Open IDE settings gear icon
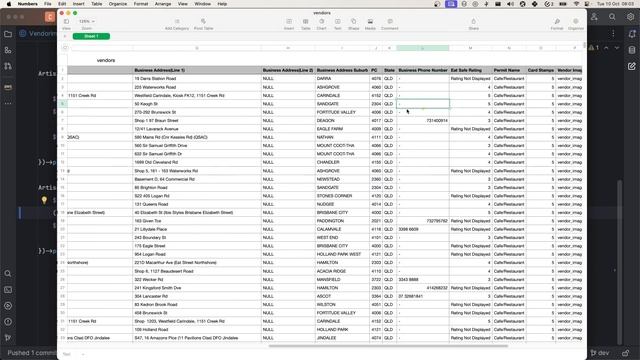This screenshot has height=360, width=640. point(631,17)
